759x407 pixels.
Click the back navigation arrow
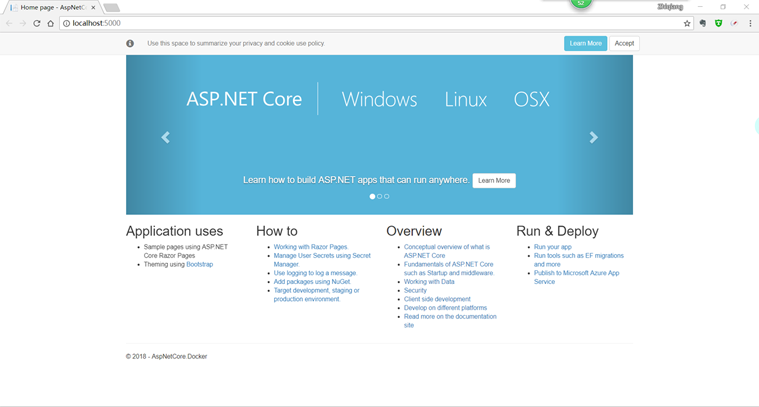click(x=9, y=23)
